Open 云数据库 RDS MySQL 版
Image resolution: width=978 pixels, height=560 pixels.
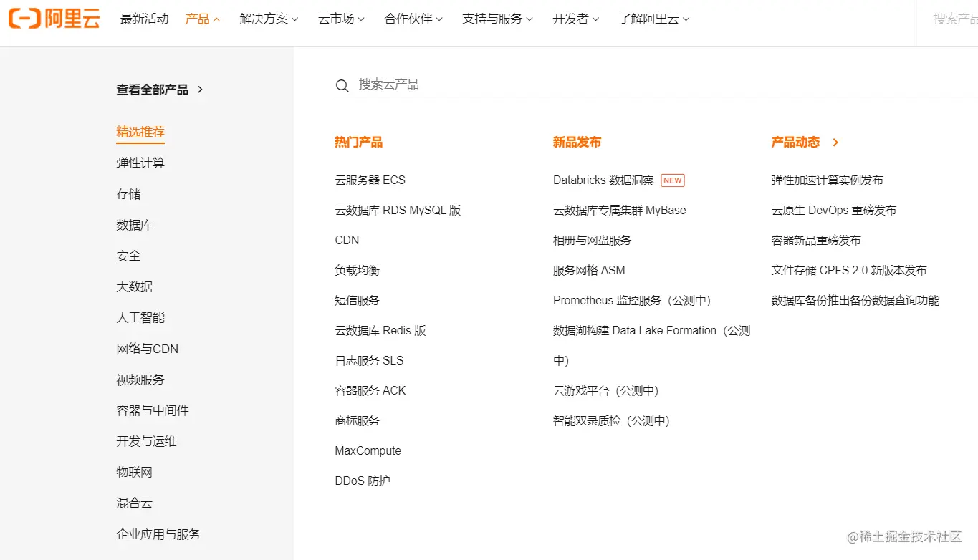pos(398,211)
